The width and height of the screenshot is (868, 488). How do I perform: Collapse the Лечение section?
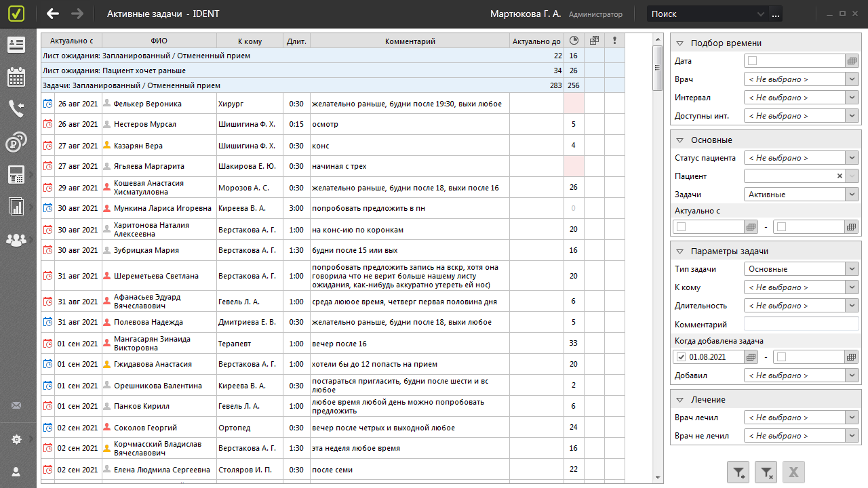coord(679,400)
